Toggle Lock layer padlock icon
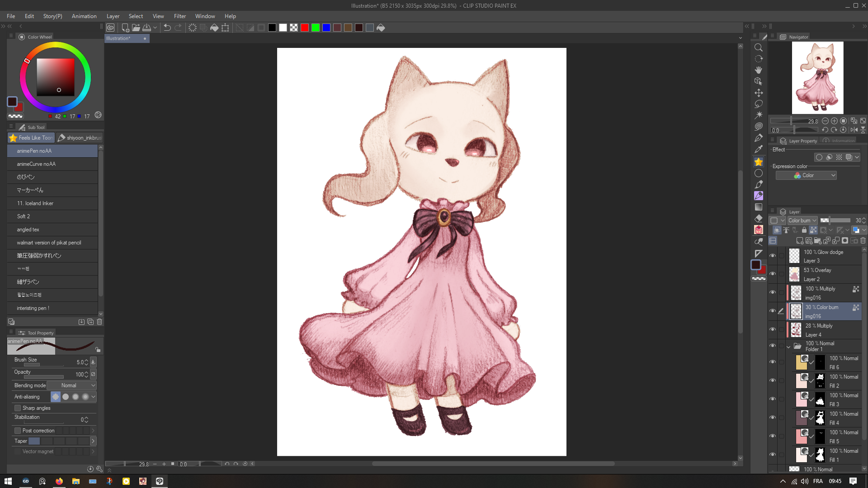This screenshot has width=868, height=488. (x=804, y=230)
